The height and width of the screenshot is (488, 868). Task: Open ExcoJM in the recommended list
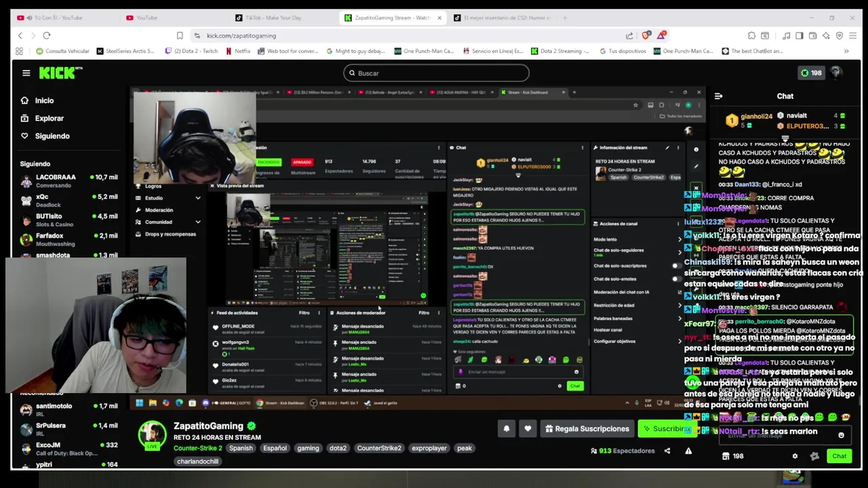pos(68,449)
